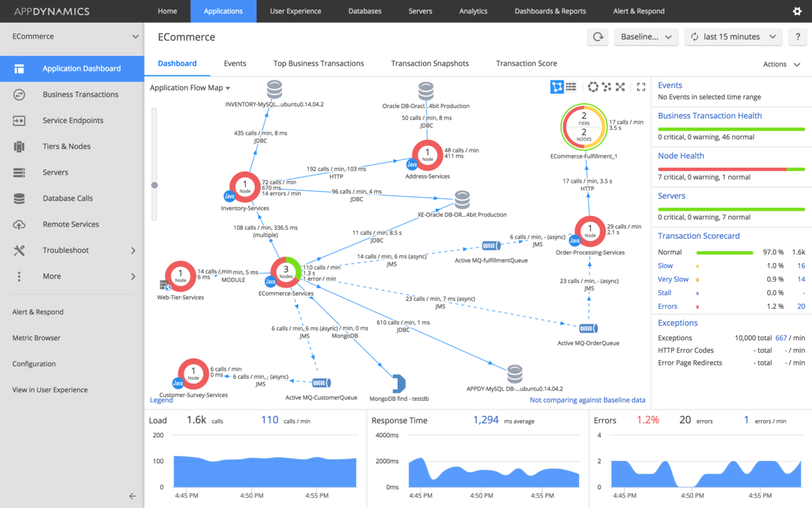This screenshot has width=812, height=508.
Task: Open the last 15 minutes time range
Action: point(733,37)
